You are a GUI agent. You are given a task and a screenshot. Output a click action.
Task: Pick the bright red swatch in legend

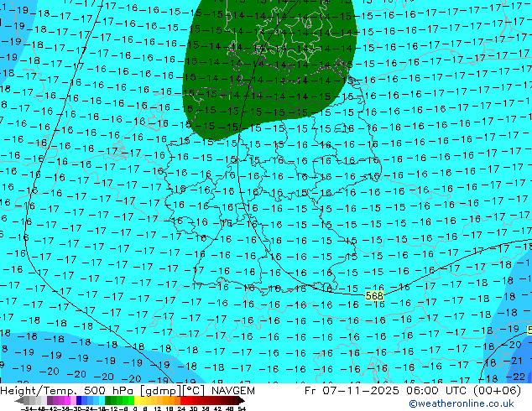[x=183, y=400]
